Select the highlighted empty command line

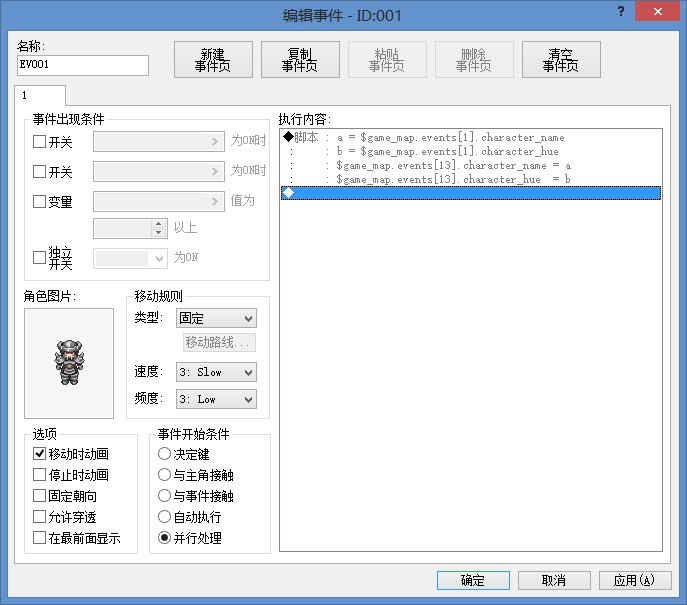point(471,193)
